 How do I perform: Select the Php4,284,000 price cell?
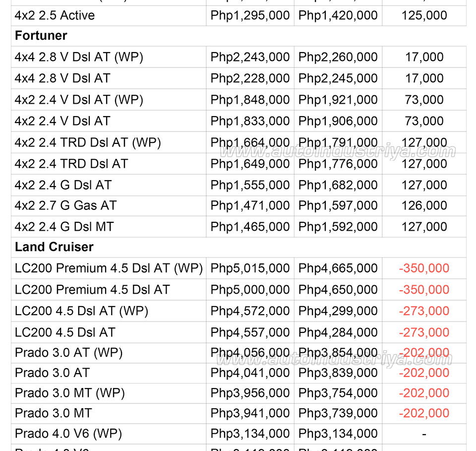pos(338,332)
